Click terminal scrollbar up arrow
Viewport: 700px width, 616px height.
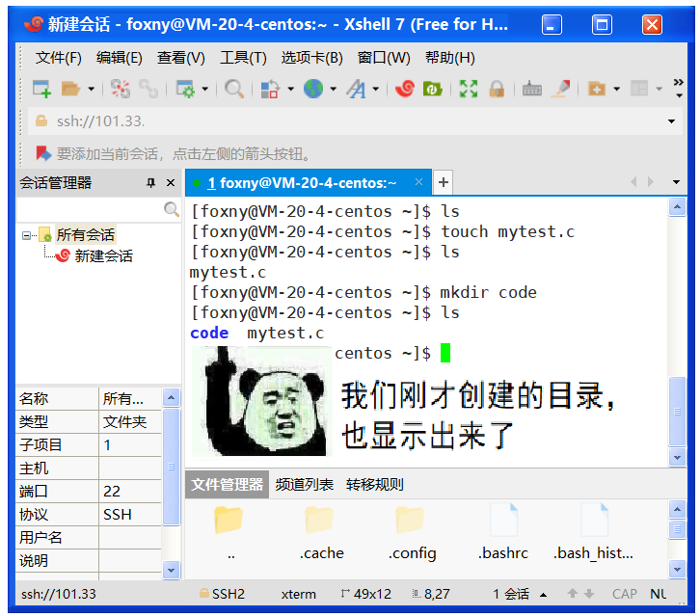(677, 206)
